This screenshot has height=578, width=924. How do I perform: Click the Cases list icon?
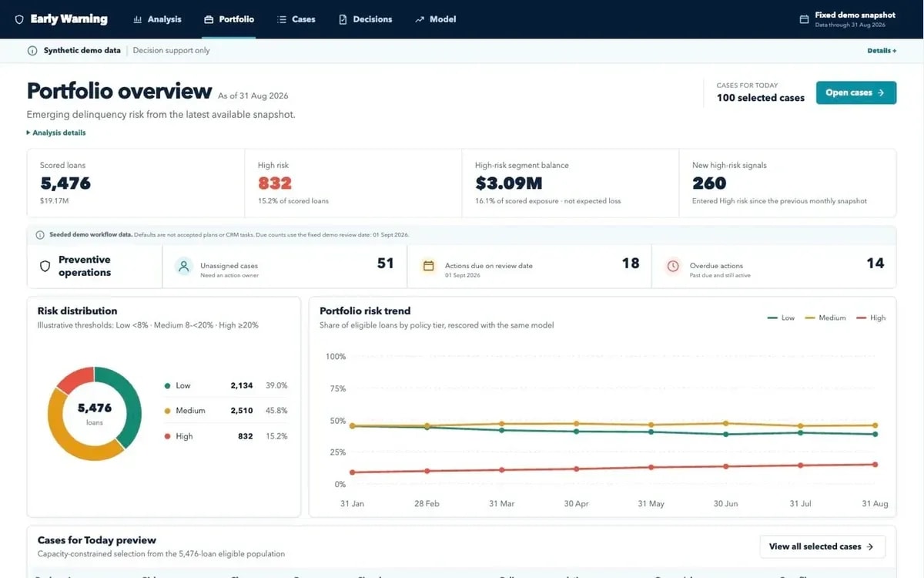pyautogui.click(x=282, y=19)
